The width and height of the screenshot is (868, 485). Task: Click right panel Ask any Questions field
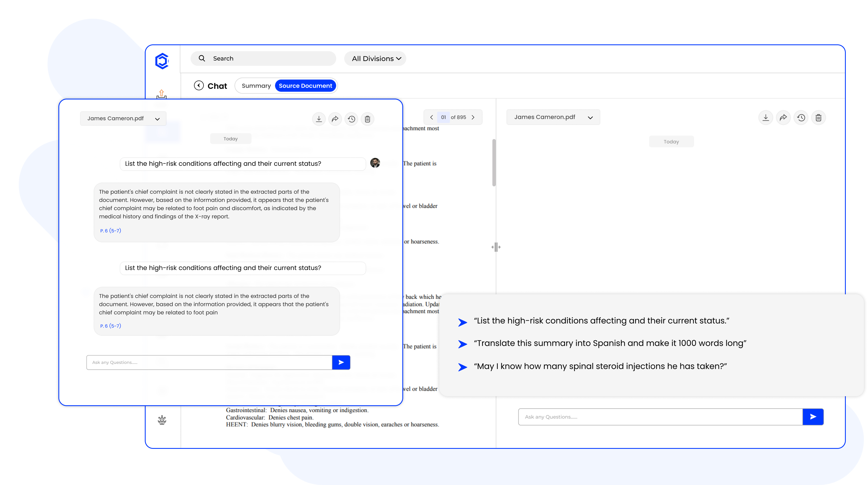click(x=660, y=417)
